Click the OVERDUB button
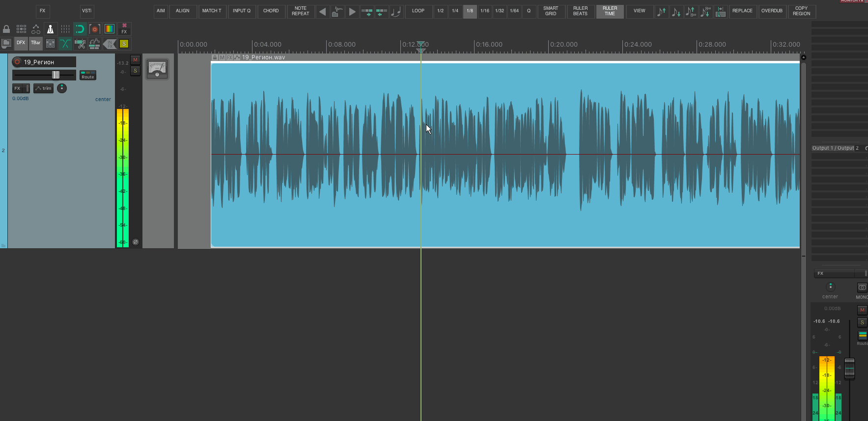 (771, 11)
